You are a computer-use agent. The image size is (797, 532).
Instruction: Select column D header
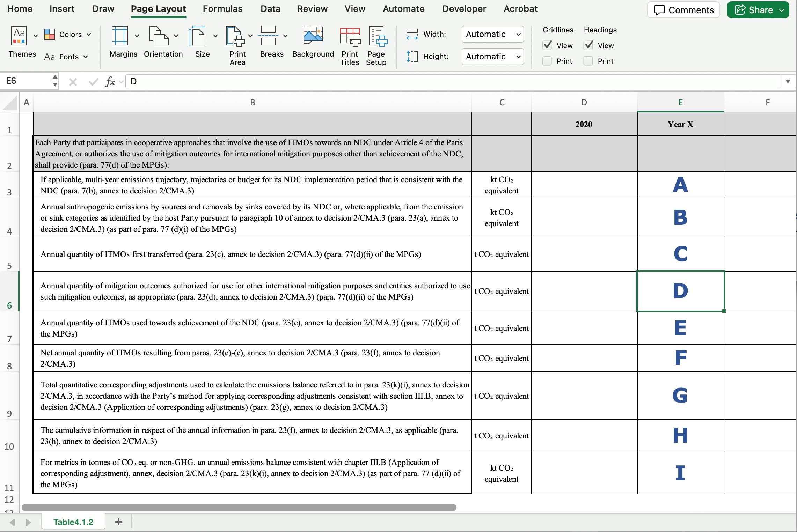584,102
